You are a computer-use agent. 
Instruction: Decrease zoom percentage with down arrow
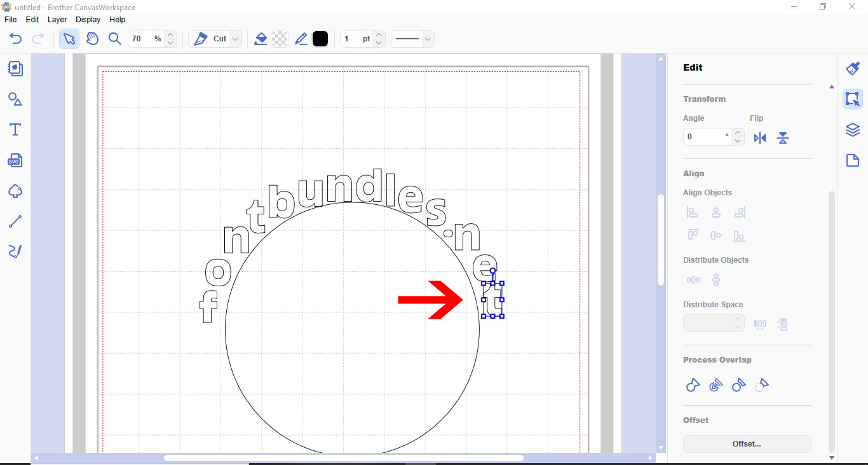point(170,43)
